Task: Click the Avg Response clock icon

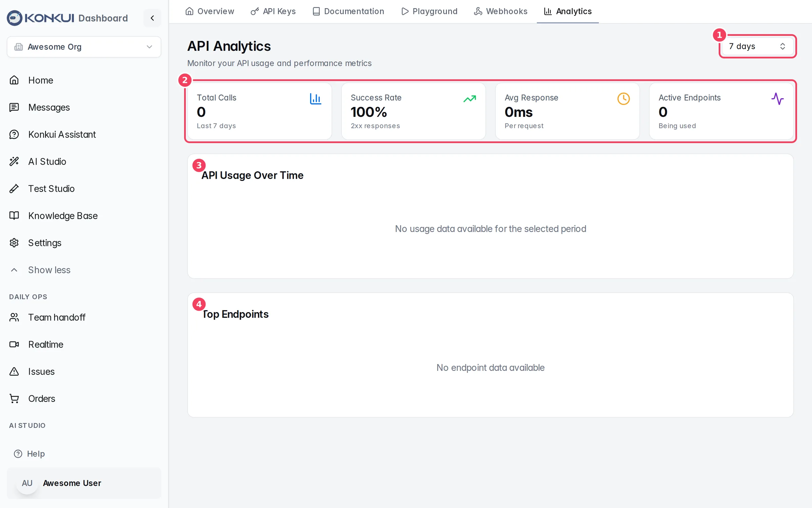Action: (x=624, y=99)
